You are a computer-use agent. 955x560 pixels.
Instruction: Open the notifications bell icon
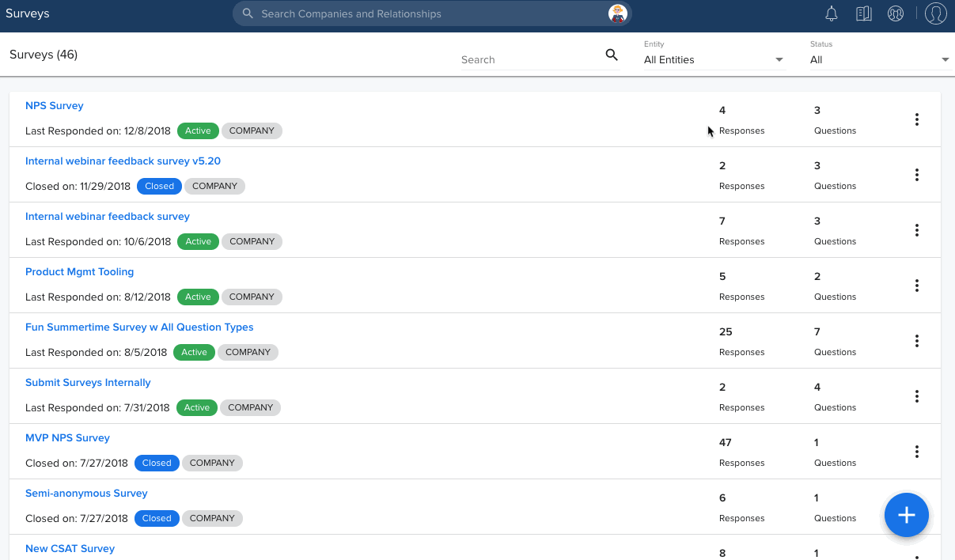(831, 13)
